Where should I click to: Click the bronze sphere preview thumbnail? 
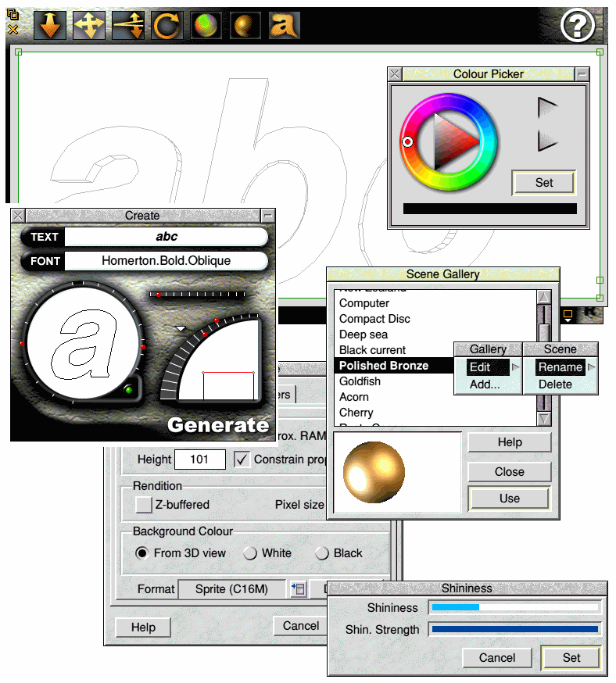(x=374, y=472)
